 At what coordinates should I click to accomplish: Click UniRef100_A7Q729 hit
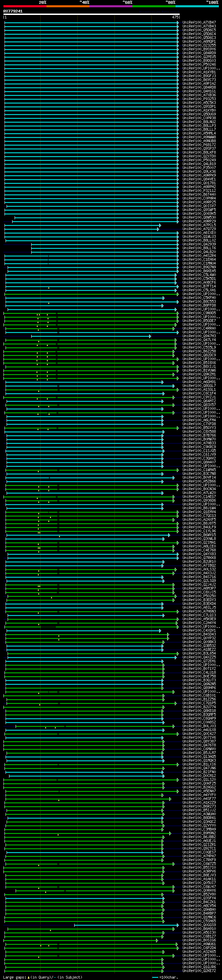pyautogui.click(x=199, y=229)
